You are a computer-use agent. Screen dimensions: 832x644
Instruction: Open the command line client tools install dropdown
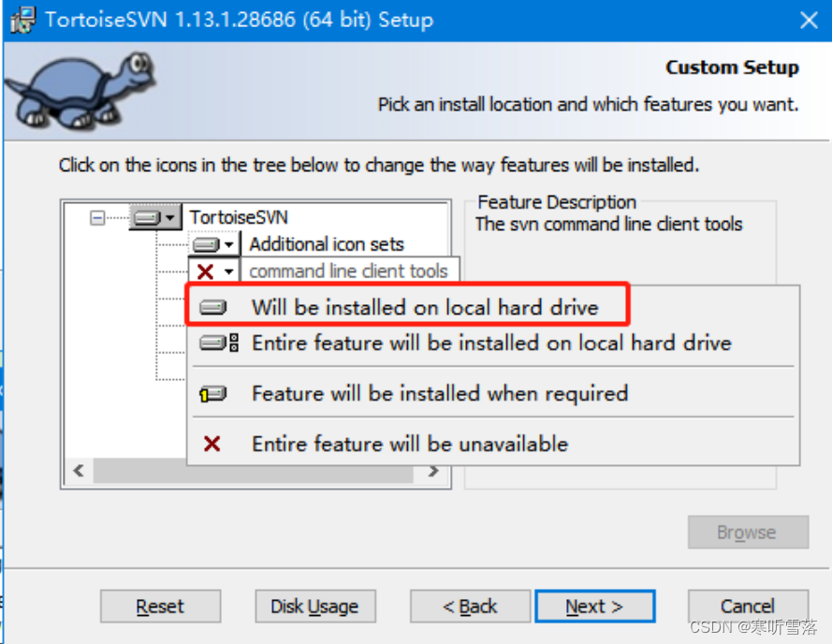[x=213, y=271]
